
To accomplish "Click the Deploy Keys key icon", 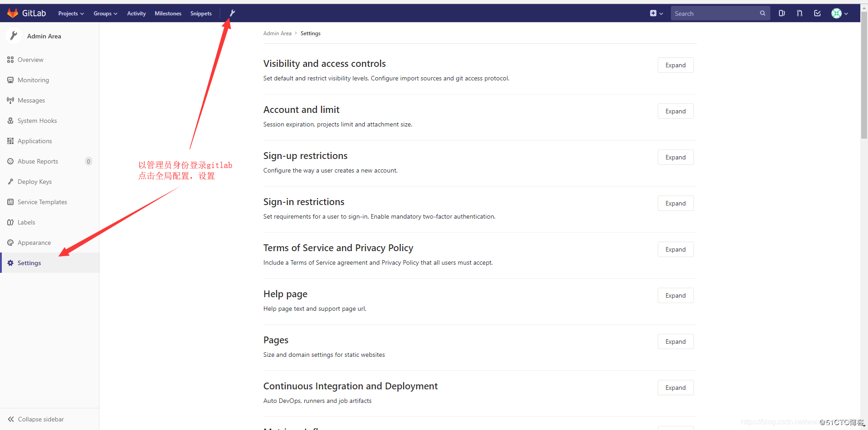I will [10, 182].
